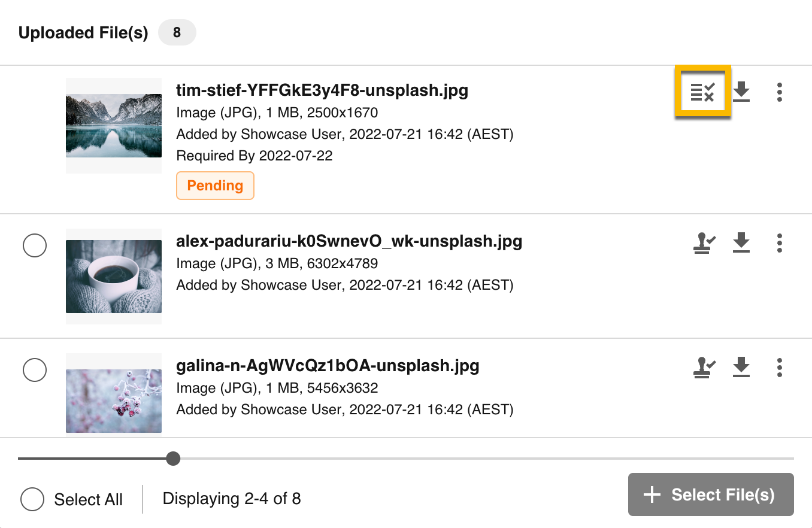Download galina-n-AgWVcQz1bOA-unsplash.jpg
This screenshot has height=528, width=812.
741,367
